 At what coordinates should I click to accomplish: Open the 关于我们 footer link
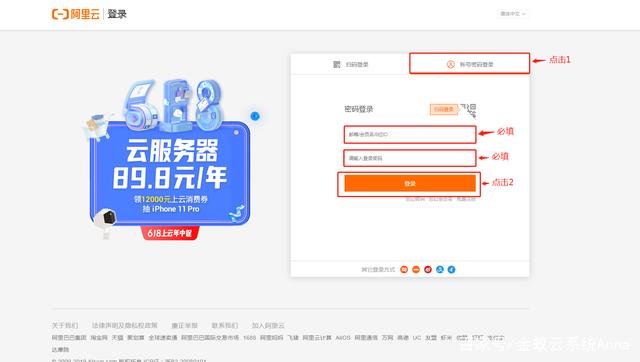click(x=65, y=326)
